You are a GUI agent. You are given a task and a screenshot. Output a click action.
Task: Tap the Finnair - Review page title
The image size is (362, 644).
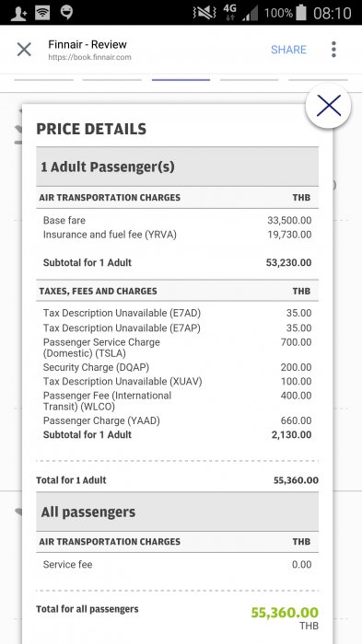click(x=88, y=44)
